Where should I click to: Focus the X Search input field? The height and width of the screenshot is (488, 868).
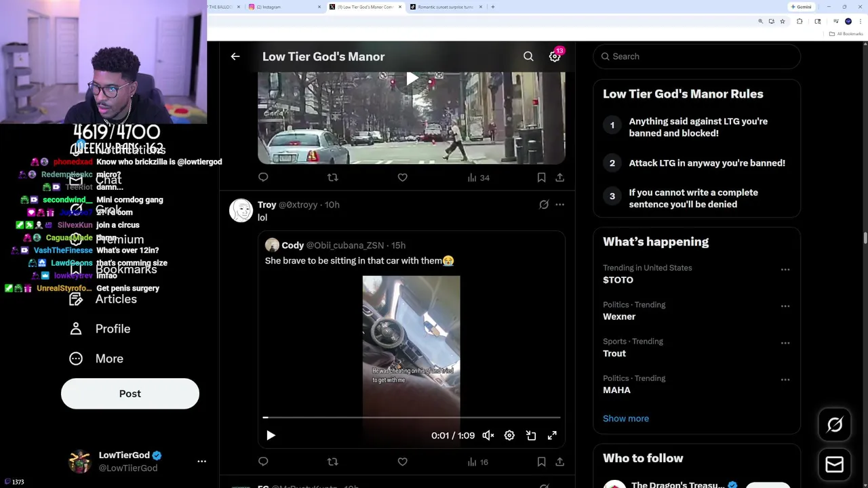pos(696,57)
